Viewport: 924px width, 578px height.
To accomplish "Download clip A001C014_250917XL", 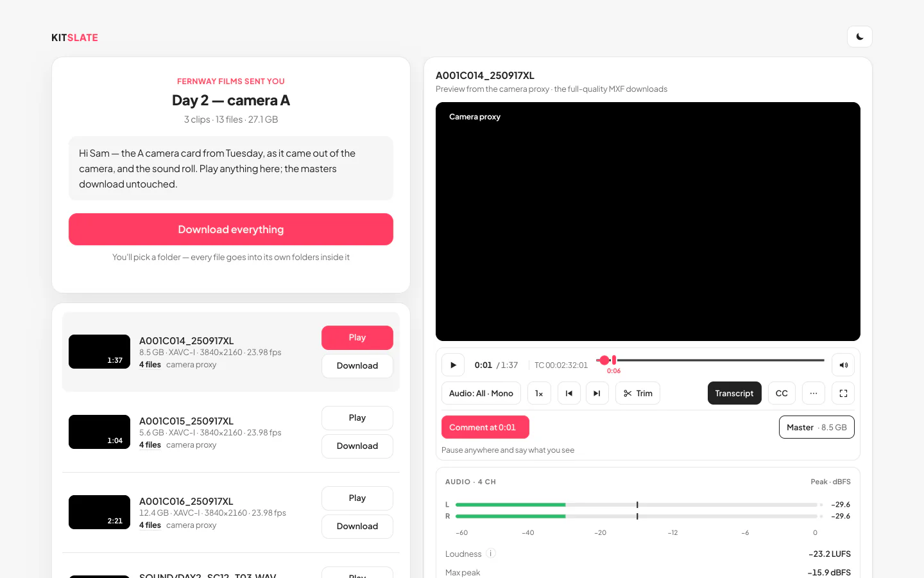I will point(357,366).
